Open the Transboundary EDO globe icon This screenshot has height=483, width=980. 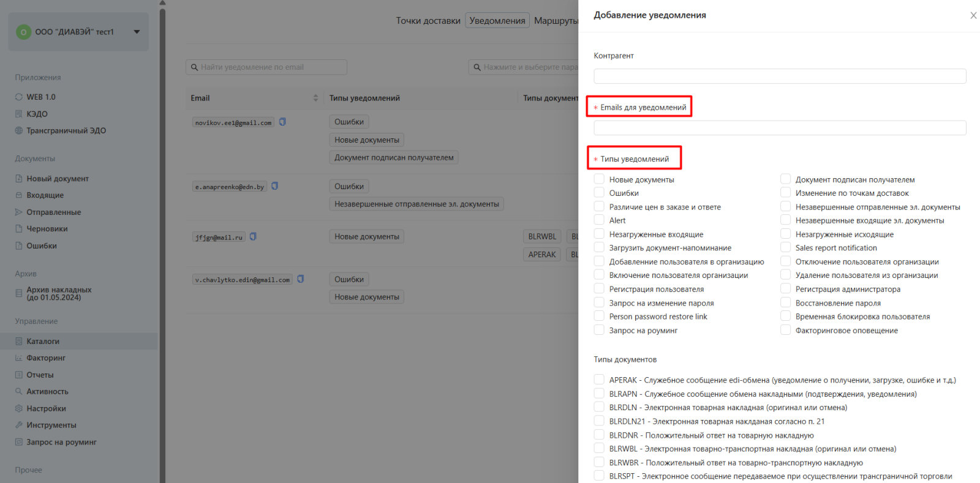(x=18, y=130)
